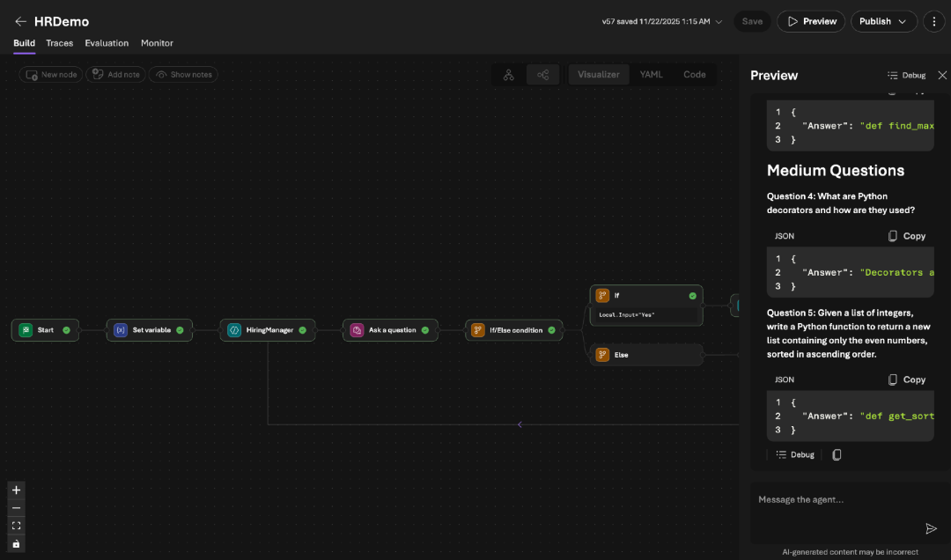
Task: Click the green check on Set variable node
Action: (x=181, y=330)
